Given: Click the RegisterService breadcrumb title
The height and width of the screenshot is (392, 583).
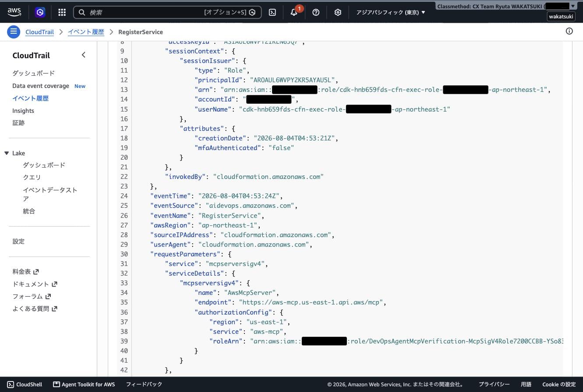Looking at the screenshot, I should [x=141, y=32].
